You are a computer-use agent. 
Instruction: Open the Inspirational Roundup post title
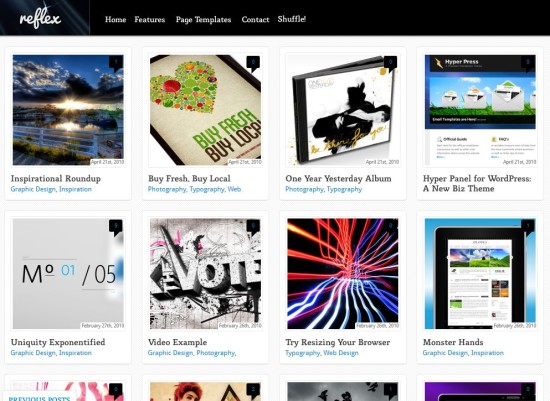56,179
